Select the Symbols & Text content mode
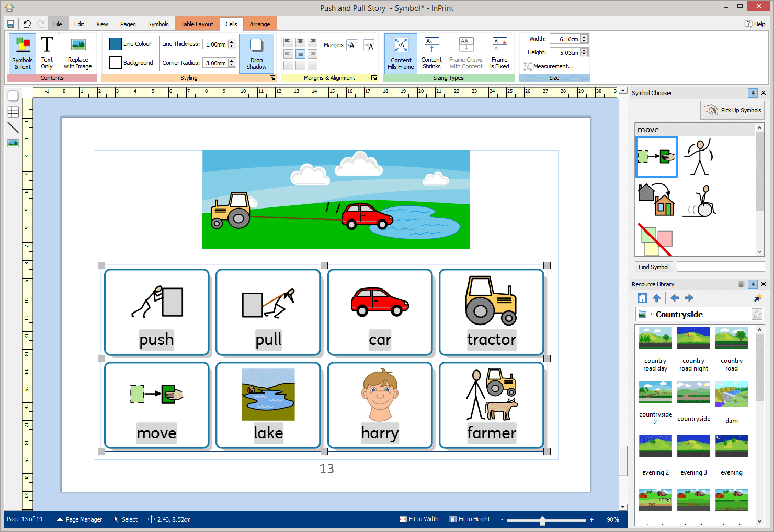The height and width of the screenshot is (532, 774). click(22, 53)
